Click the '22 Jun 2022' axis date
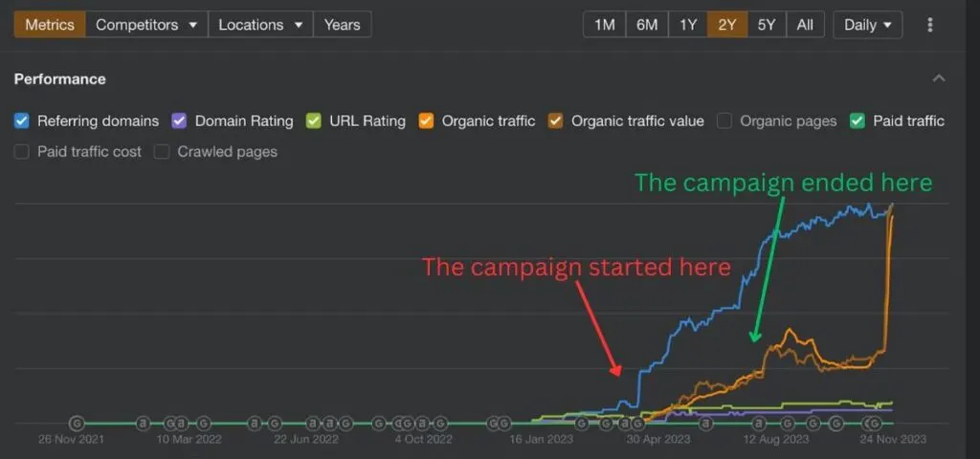 pyautogui.click(x=306, y=440)
